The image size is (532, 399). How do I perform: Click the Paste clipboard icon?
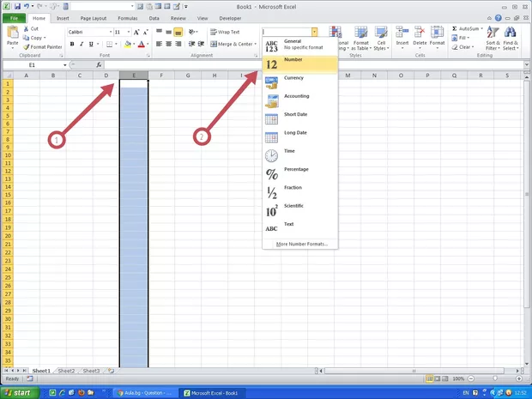(13, 33)
